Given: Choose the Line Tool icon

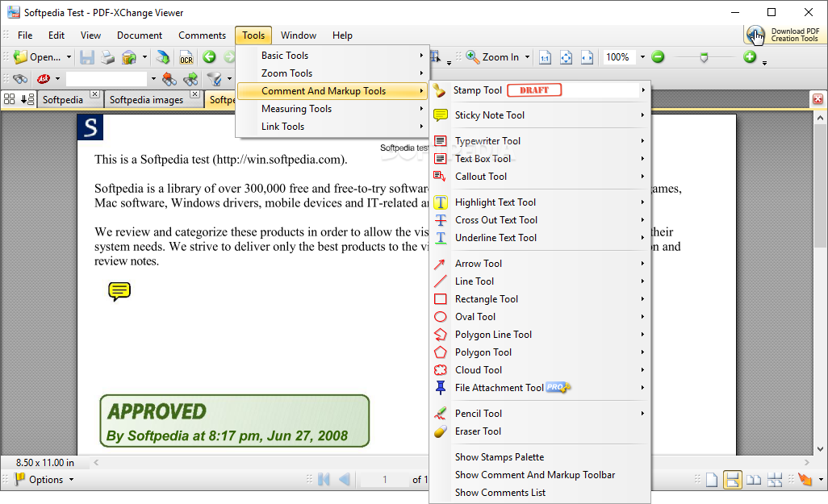Looking at the screenshot, I should [440, 281].
